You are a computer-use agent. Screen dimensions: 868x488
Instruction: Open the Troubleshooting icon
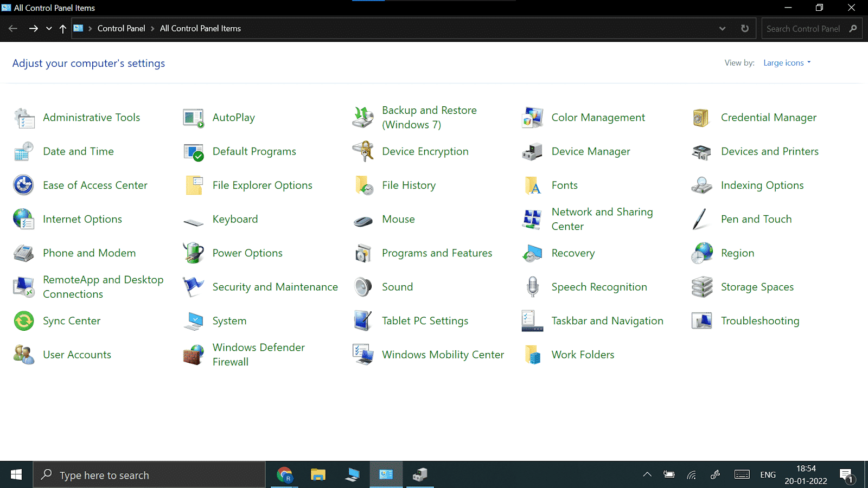tap(701, 321)
